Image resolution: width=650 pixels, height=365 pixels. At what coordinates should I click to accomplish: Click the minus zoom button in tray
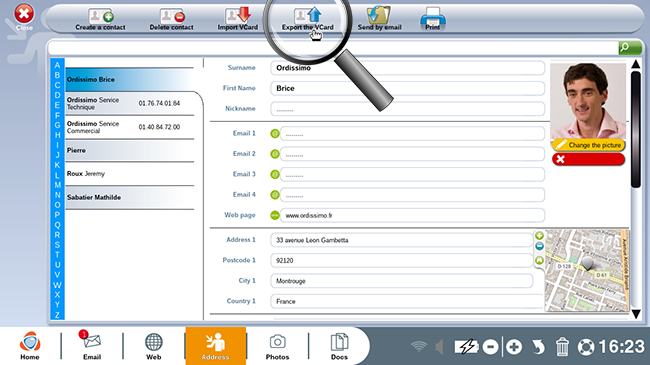click(x=490, y=347)
